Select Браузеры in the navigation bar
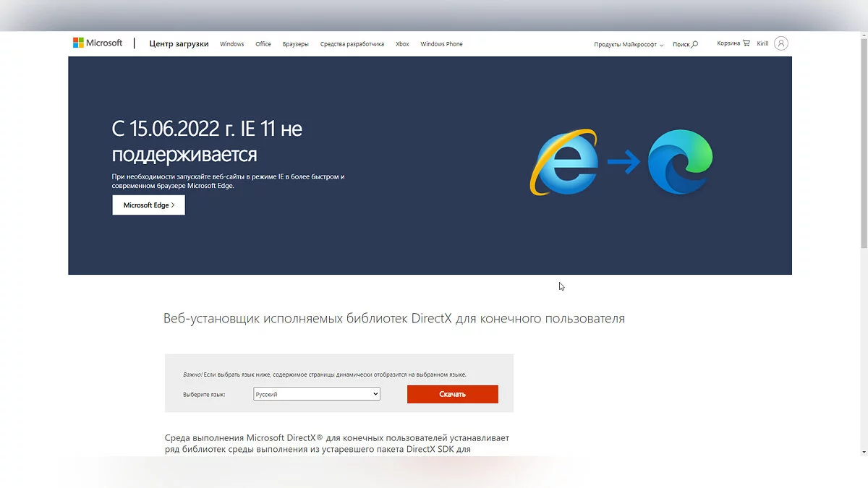This screenshot has height=488, width=868. 295,44
